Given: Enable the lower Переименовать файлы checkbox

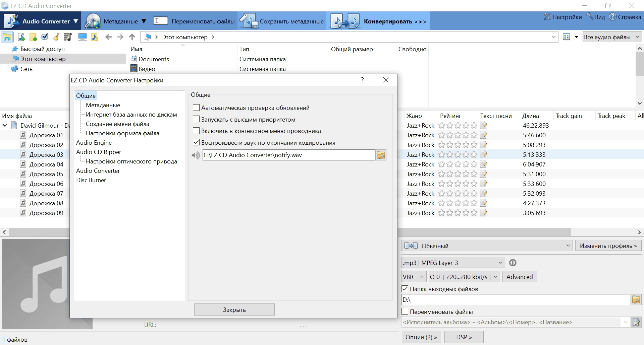Looking at the screenshot, I should coord(405,312).
